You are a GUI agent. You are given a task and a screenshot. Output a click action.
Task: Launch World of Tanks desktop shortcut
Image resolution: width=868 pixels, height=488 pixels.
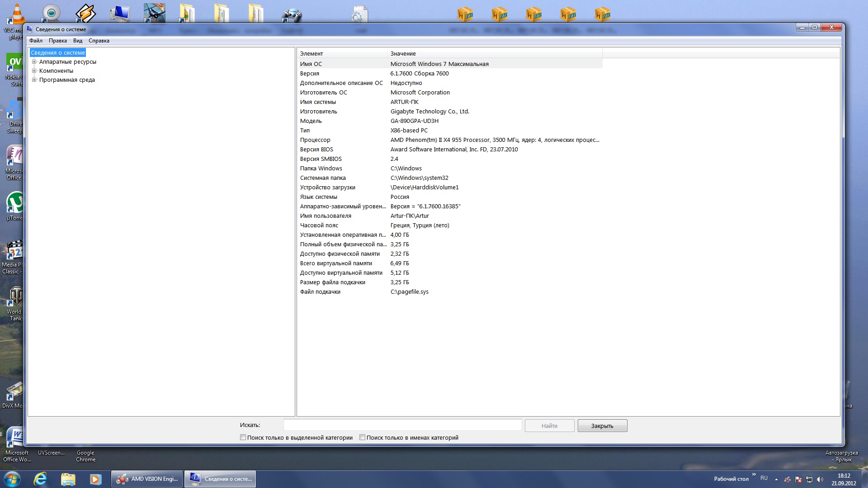(x=14, y=304)
